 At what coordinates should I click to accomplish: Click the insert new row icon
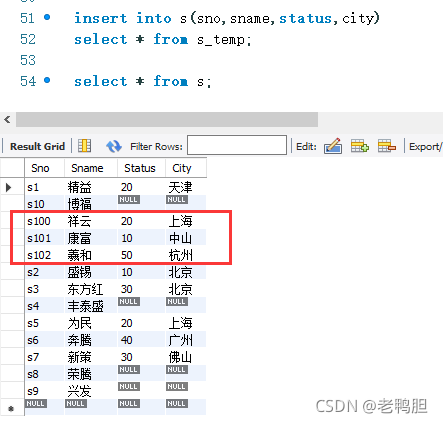[360, 146]
